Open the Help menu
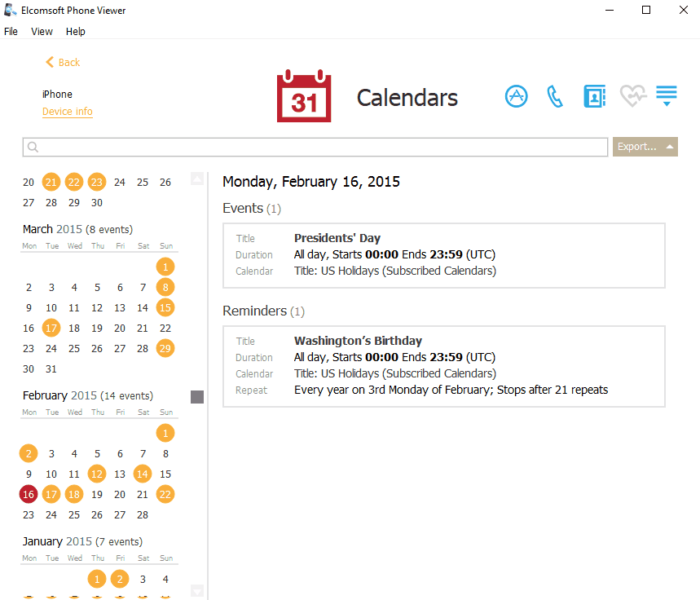This screenshot has height=600, width=700. click(x=76, y=32)
